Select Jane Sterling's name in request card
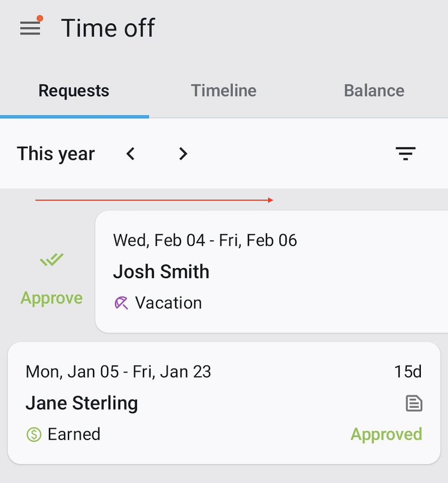 tap(82, 403)
